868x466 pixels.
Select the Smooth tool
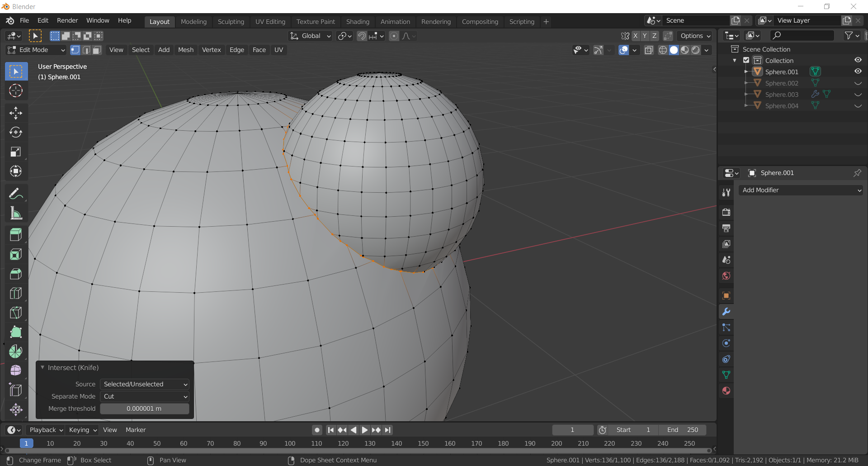pos(16,371)
